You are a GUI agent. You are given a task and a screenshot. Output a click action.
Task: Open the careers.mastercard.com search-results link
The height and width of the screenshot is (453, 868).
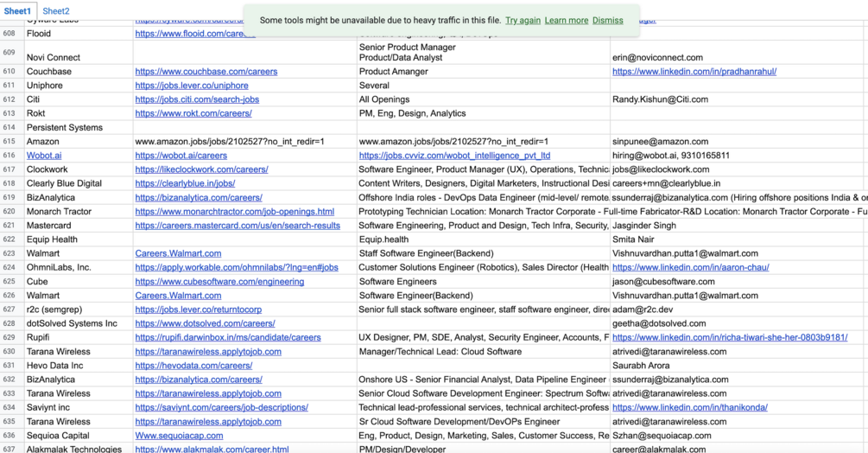point(238,226)
